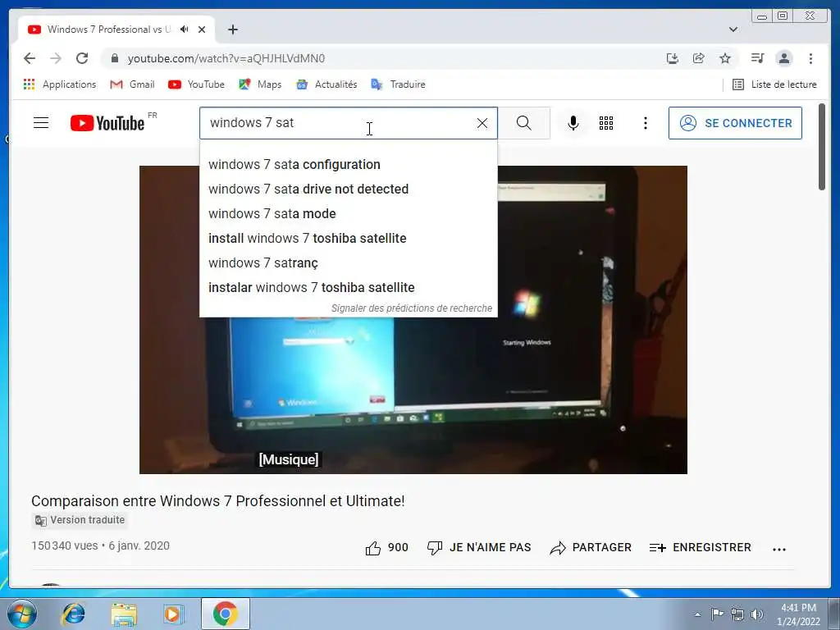Select suggestion windows 7 sata configuration
Image resolution: width=840 pixels, height=630 pixels.
(x=348, y=164)
